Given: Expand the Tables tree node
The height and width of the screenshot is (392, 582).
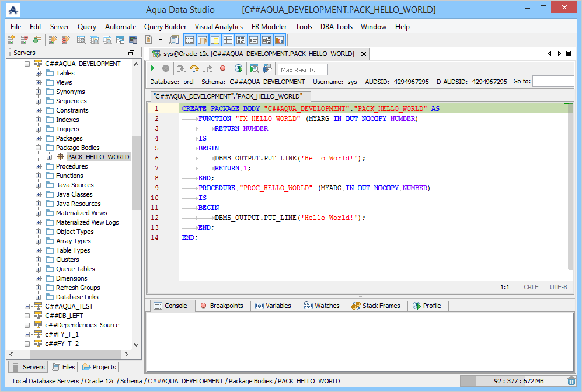Looking at the screenshot, I should tap(39, 73).
